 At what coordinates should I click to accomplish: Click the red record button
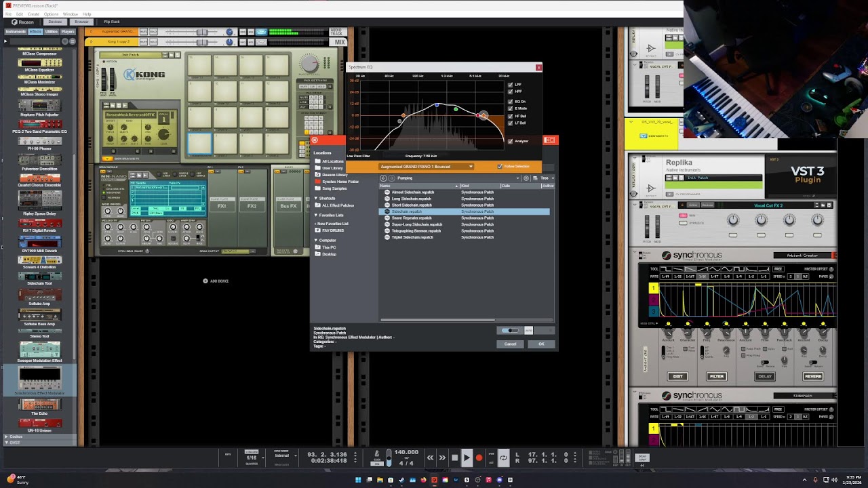pos(479,457)
